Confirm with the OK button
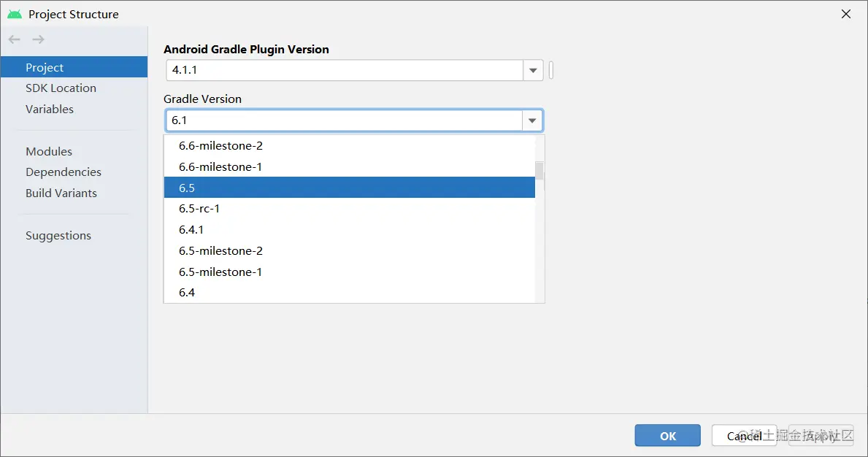The height and width of the screenshot is (457, 868). tap(667, 436)
